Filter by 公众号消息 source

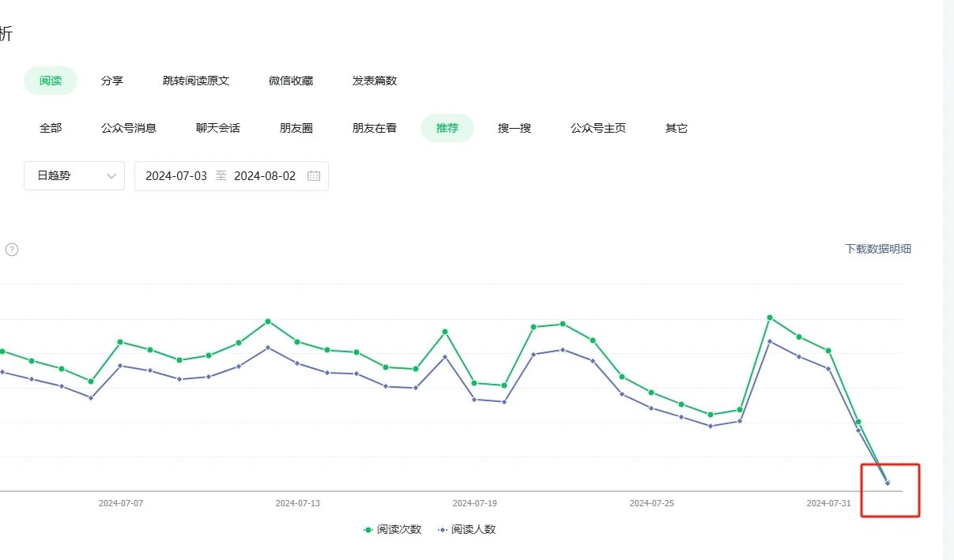coord(129,128)
